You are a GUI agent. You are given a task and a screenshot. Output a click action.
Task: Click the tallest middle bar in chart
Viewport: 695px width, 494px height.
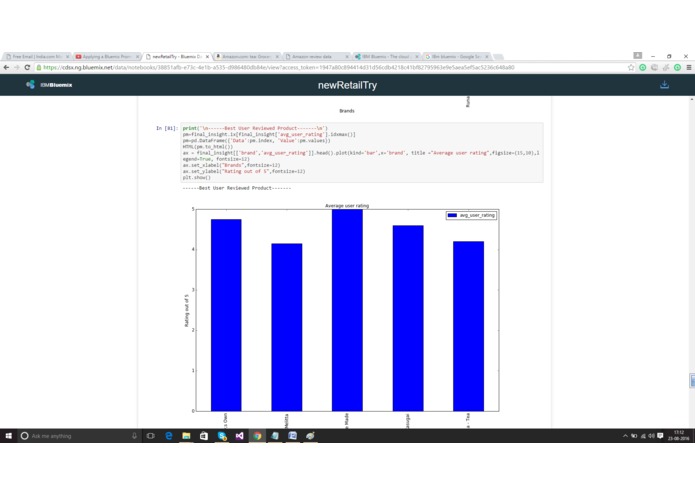347,310
